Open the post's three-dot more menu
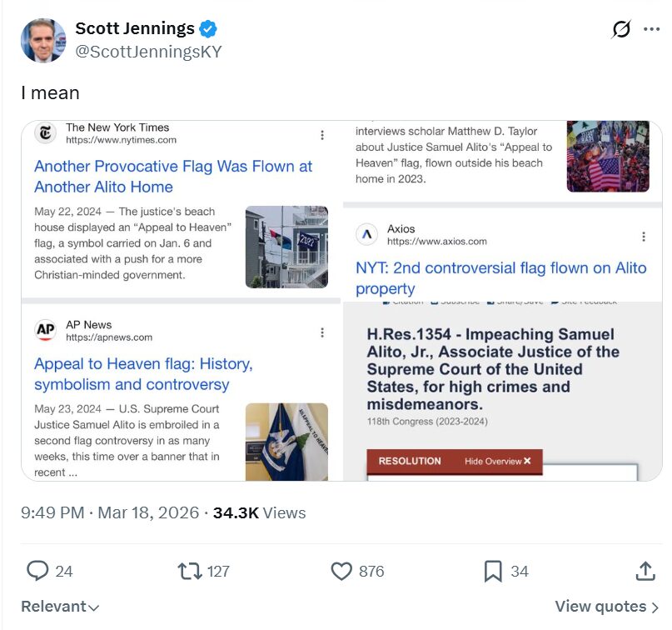 click(650, 30)
